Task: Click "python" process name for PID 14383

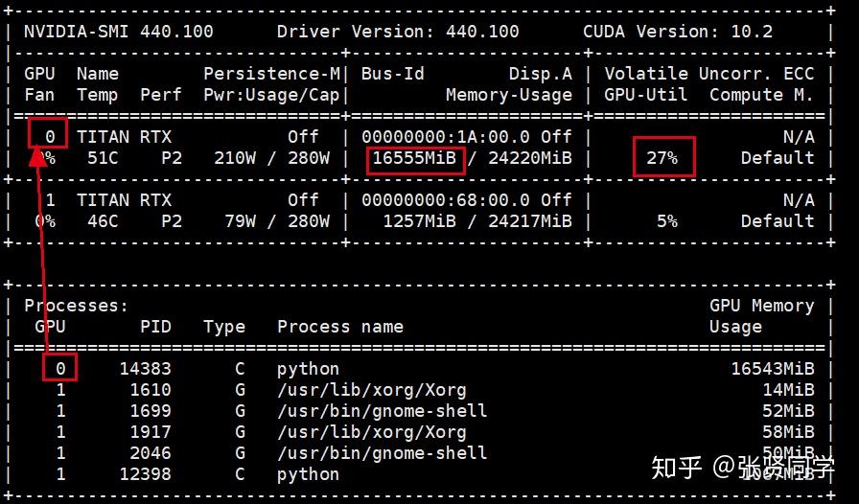Action: click(x=309, y=369)
